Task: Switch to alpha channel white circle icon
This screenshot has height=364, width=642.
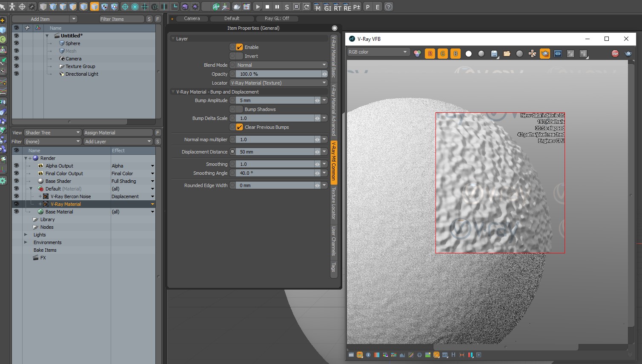Action: coord(468,54)
